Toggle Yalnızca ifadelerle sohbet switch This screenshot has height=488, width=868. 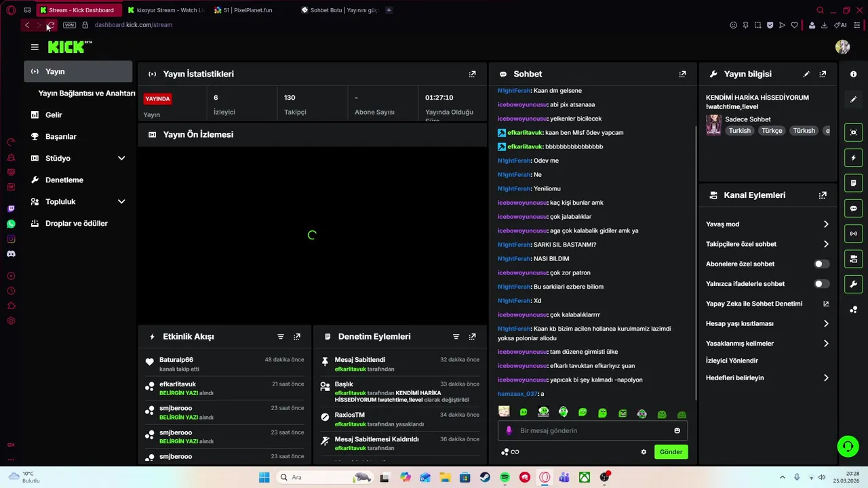click(821, 284)
